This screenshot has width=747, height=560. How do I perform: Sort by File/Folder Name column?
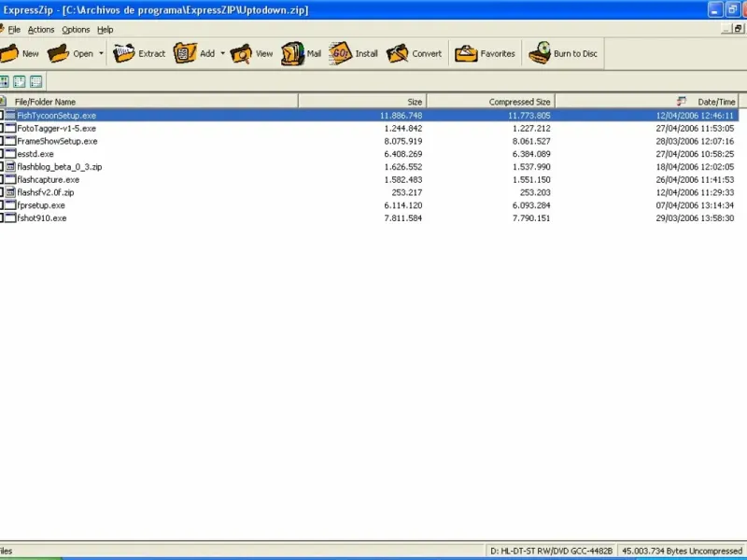click(x=149, y=102)
